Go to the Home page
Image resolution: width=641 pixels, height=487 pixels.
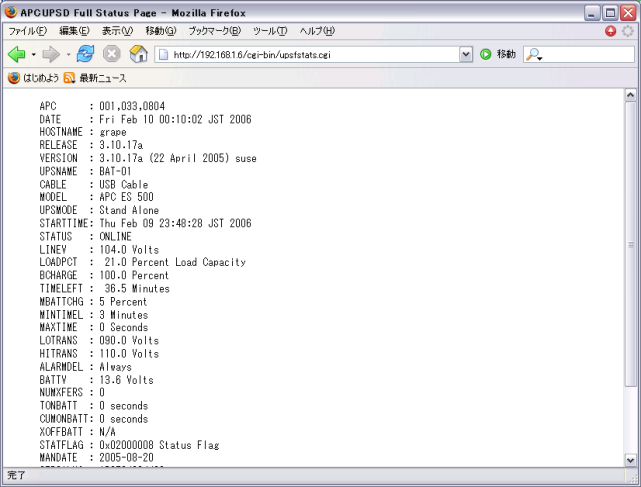(x=138, y=54)
